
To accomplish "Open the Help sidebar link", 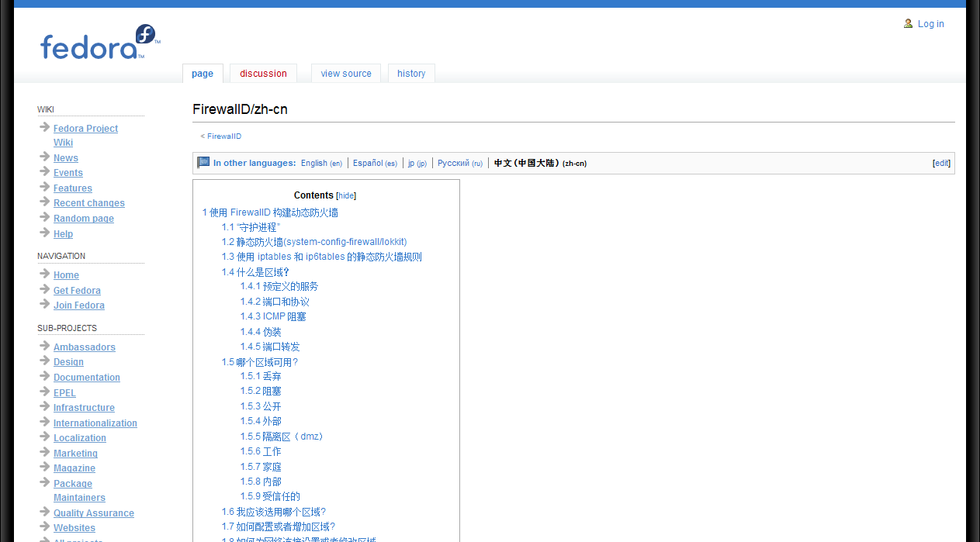I will (63, 234).
